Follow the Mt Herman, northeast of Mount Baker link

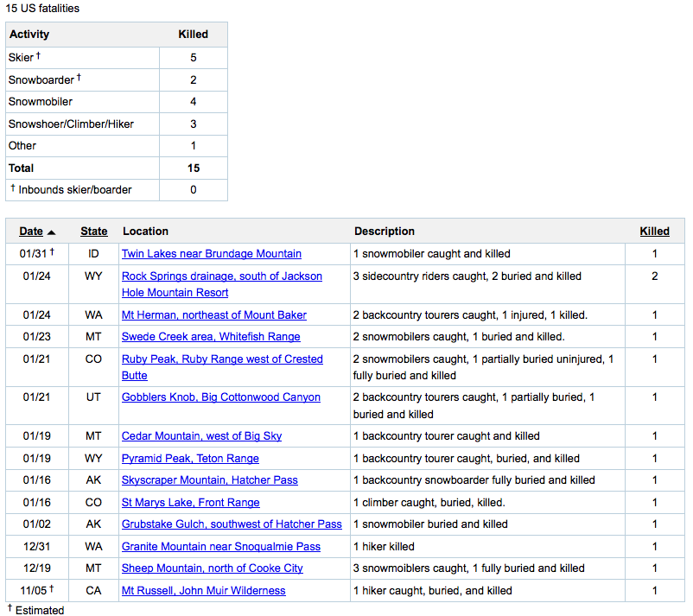click(214, 315)
